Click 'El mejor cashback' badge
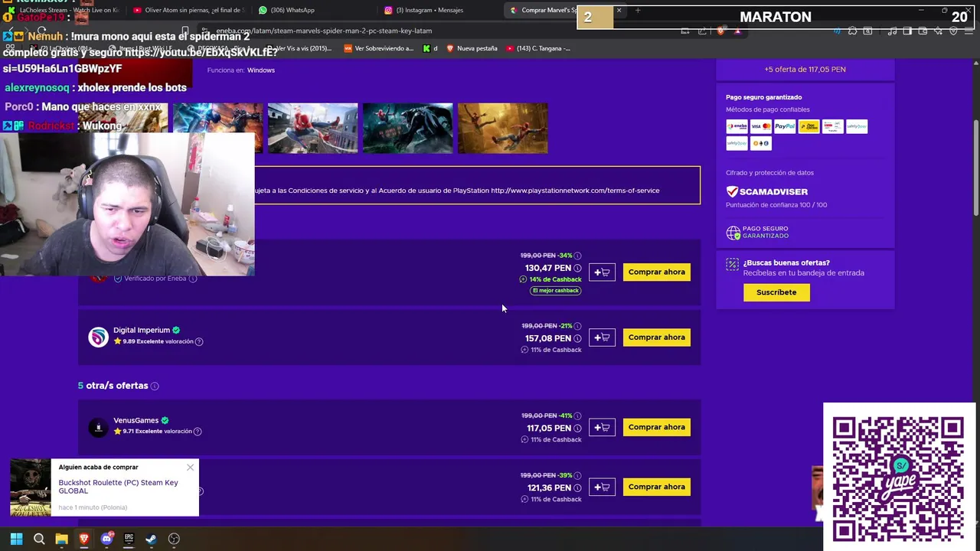 point(556,291)
